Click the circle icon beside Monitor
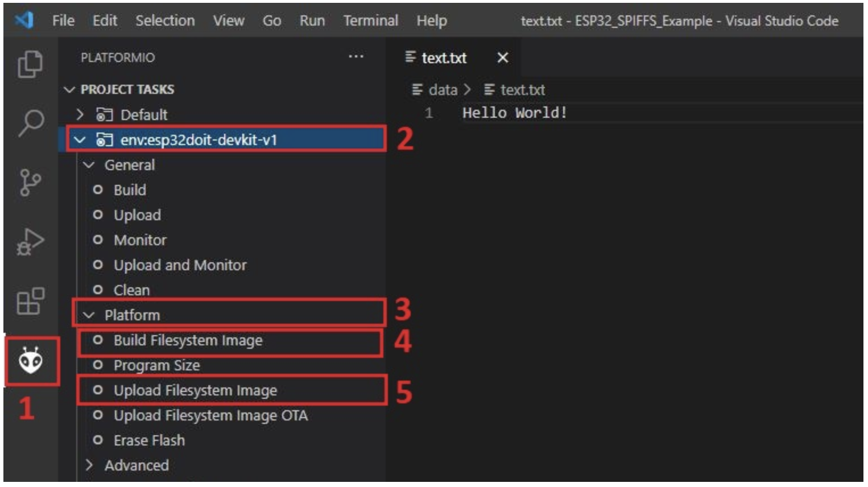868x487 pixels. 98,240
